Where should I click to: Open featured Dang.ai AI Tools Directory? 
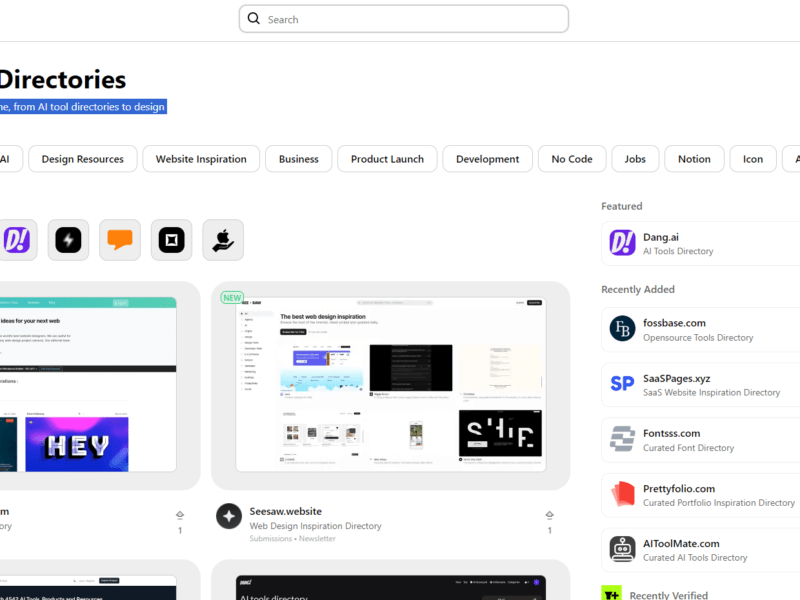tap(677, 244)
